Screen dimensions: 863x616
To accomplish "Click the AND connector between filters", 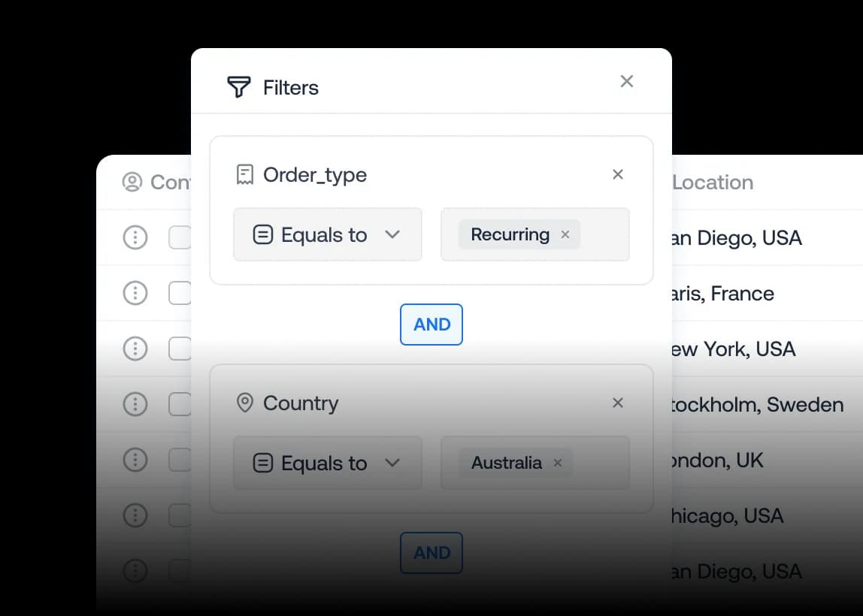I will [431, 325].
